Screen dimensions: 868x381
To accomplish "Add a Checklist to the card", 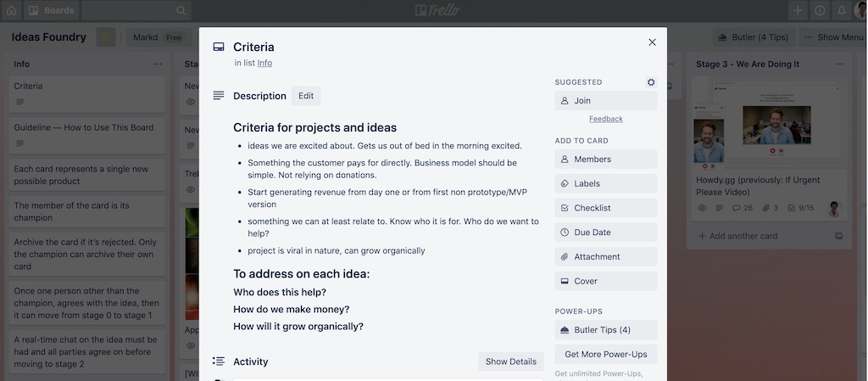I will [x=605, y=208].
